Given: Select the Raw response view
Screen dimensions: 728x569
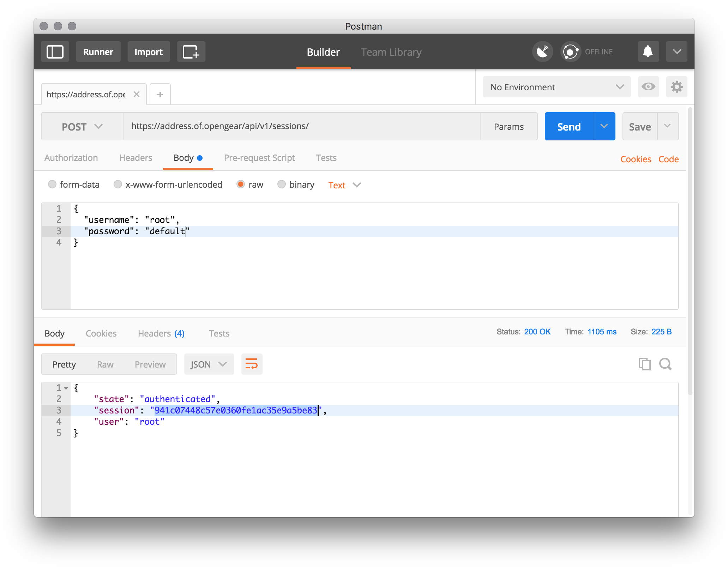Looking at the screenshot, I should (105, 364).
